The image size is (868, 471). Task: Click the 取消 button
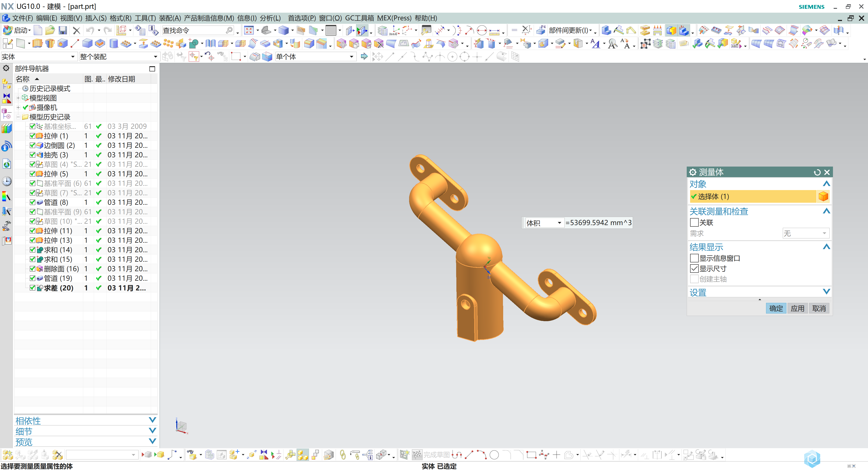point(819,308)
